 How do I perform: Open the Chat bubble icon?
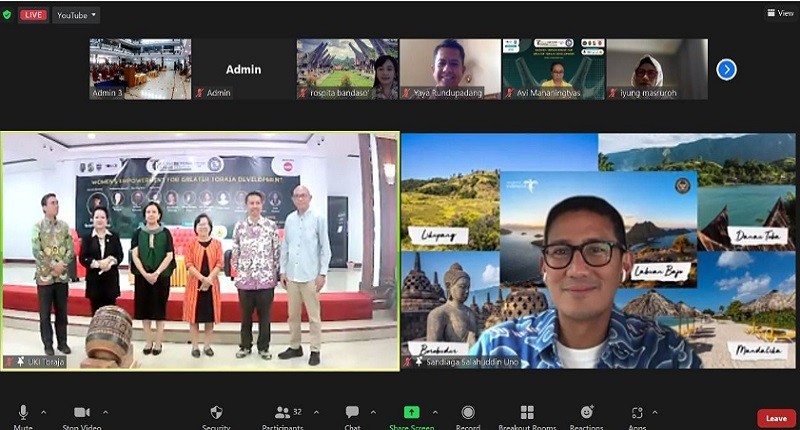pos(352,412)
